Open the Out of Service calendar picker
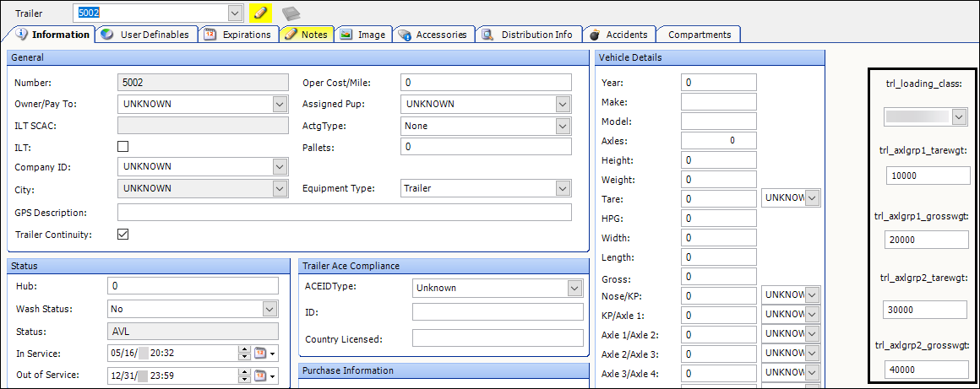 (262, 375)
